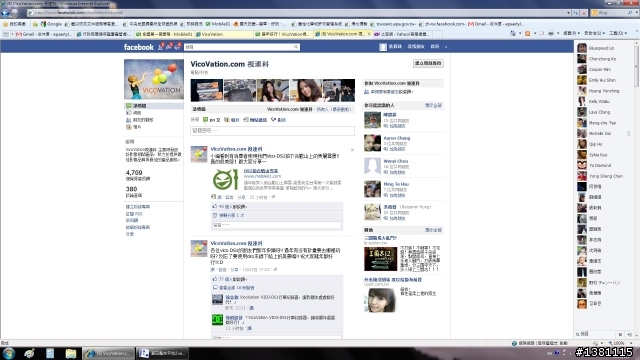Click the Bing search box in browser

coord(611,13)
